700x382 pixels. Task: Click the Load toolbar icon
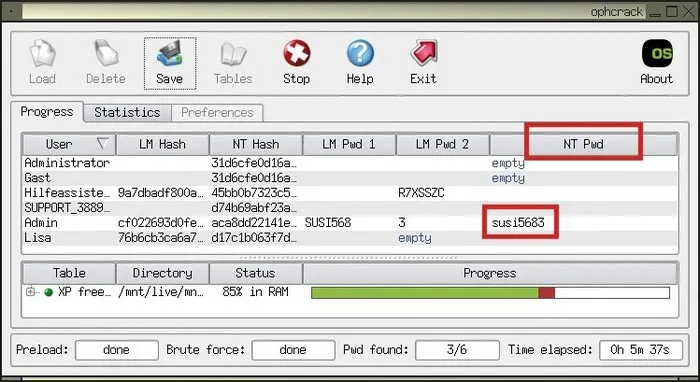tap(42, 62)
